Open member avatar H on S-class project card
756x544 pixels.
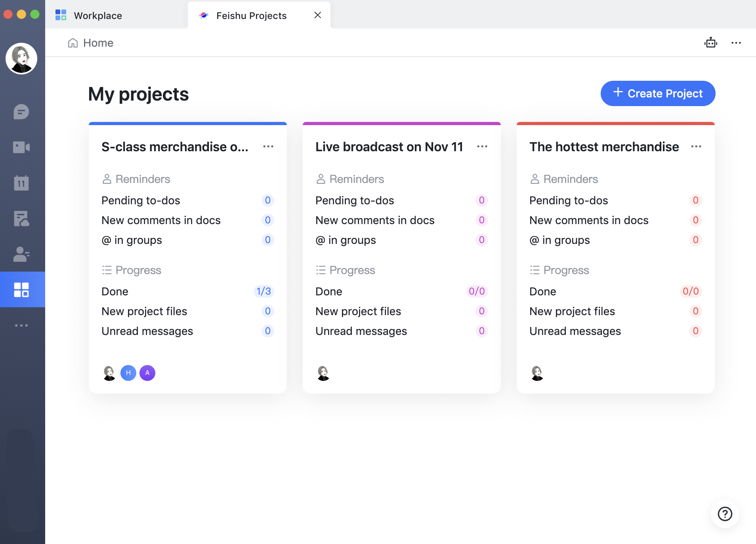pos(128,373)
